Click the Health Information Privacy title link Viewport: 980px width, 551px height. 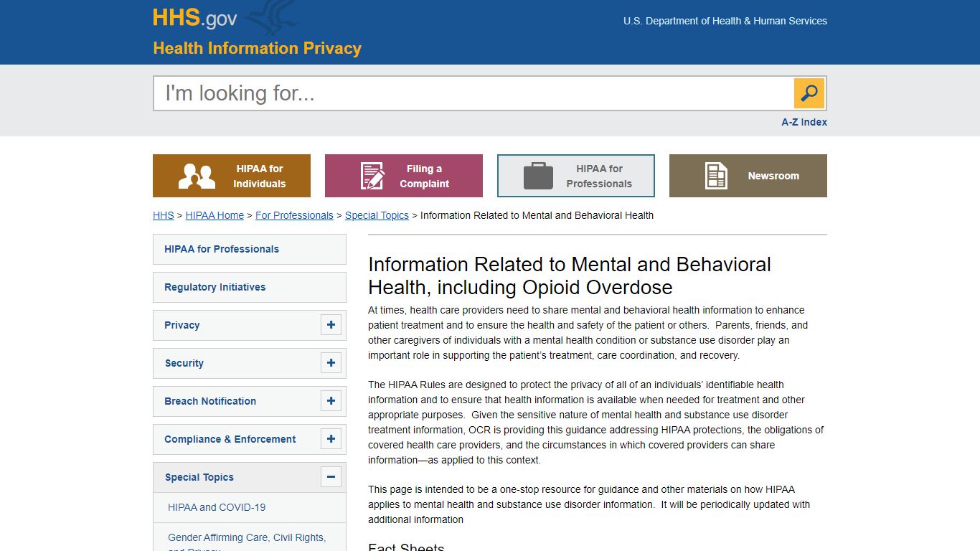coord(257,48)
